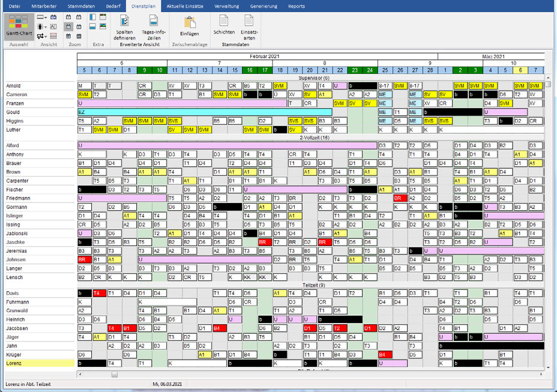This screenshot has height=392, width=557.
Task: Switch to the Verwaltung tab
Action: click(227, 6)
